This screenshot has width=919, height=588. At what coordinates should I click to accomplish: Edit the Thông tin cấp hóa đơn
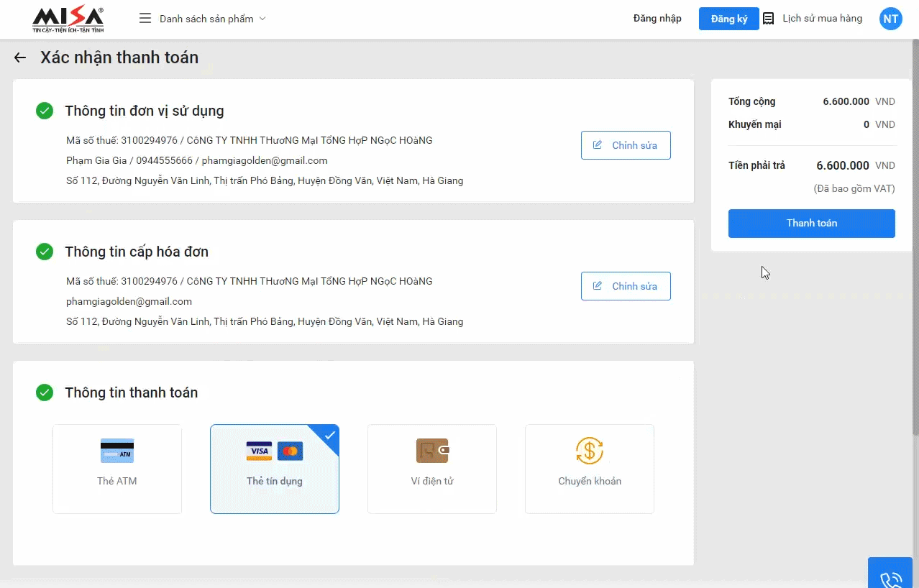coord(626,286)
